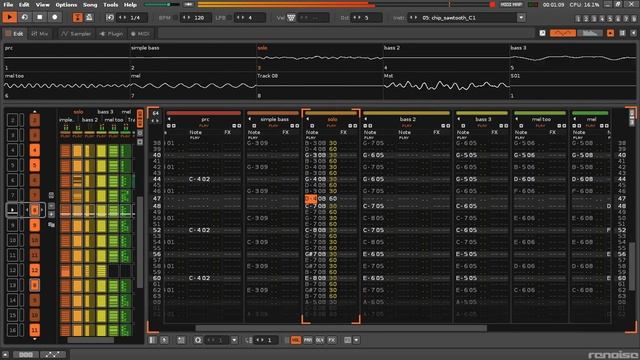This screenshot has width=640, height=360.
Task: Click the 'bass 3' track scope
Action: 573,58
